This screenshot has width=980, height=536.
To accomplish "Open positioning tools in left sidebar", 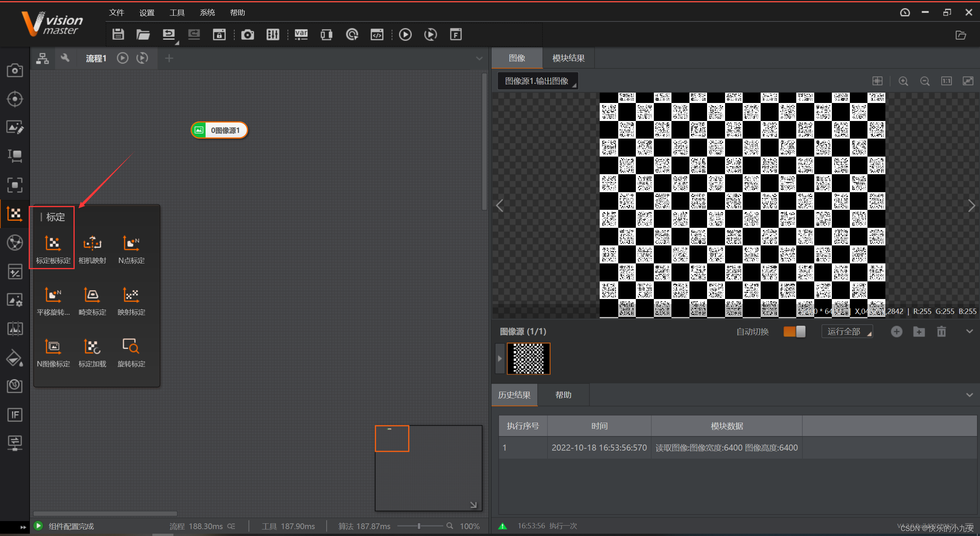I will [15, 99].
